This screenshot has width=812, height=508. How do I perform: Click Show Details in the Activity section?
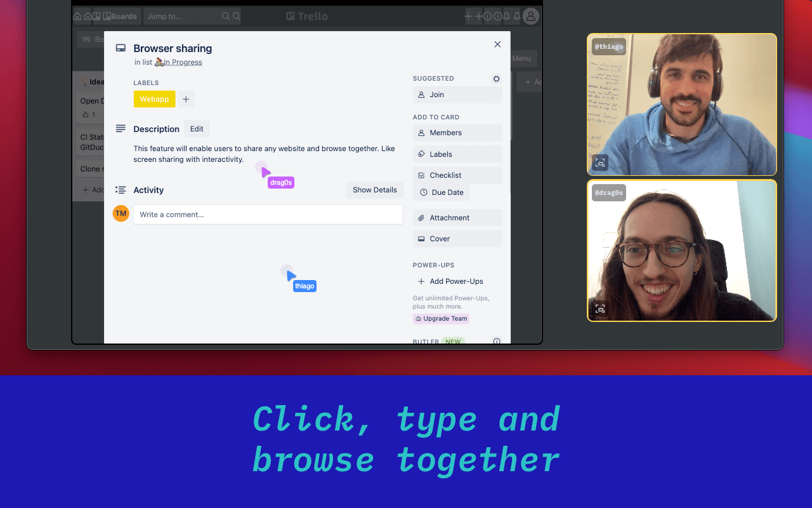tap(374, 190)
